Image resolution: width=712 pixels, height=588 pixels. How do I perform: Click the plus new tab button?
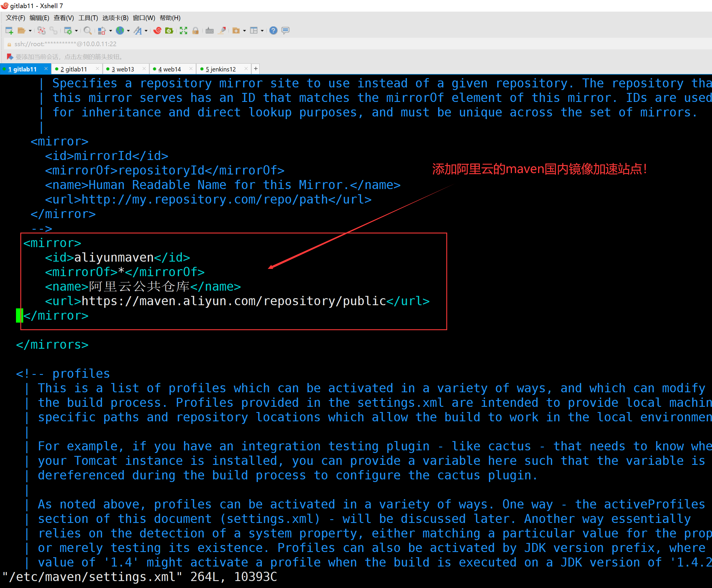[256, 69]
